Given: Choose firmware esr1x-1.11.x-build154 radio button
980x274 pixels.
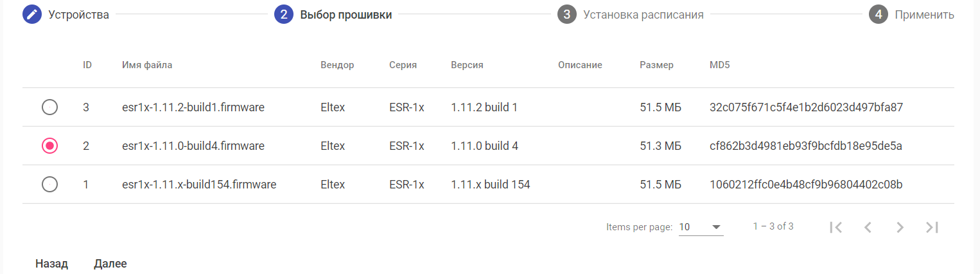Looking at the screenshot, I should 49,185.
